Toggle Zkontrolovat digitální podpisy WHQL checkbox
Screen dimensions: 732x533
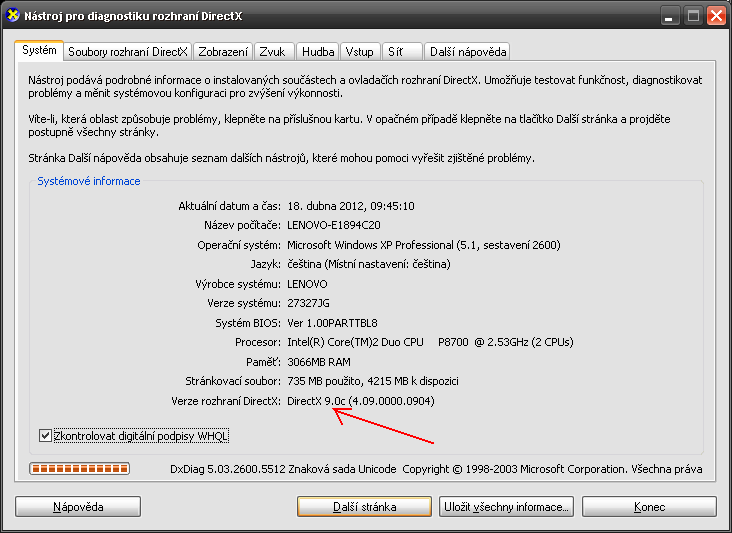pyautogui.click(x=45, y=436)
